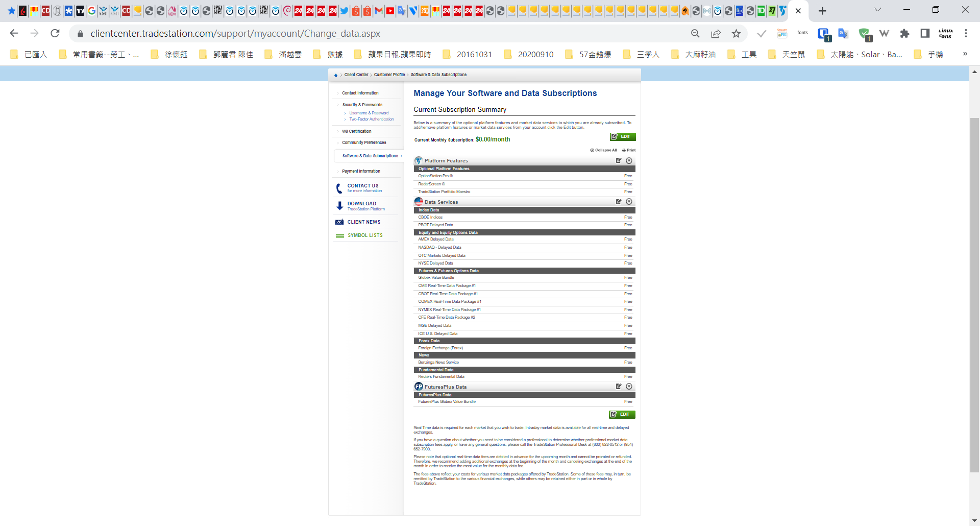Select Software & Data Subscriptions sidebar item
Viewport: 980px width, 526px height.
coord(370,156)
